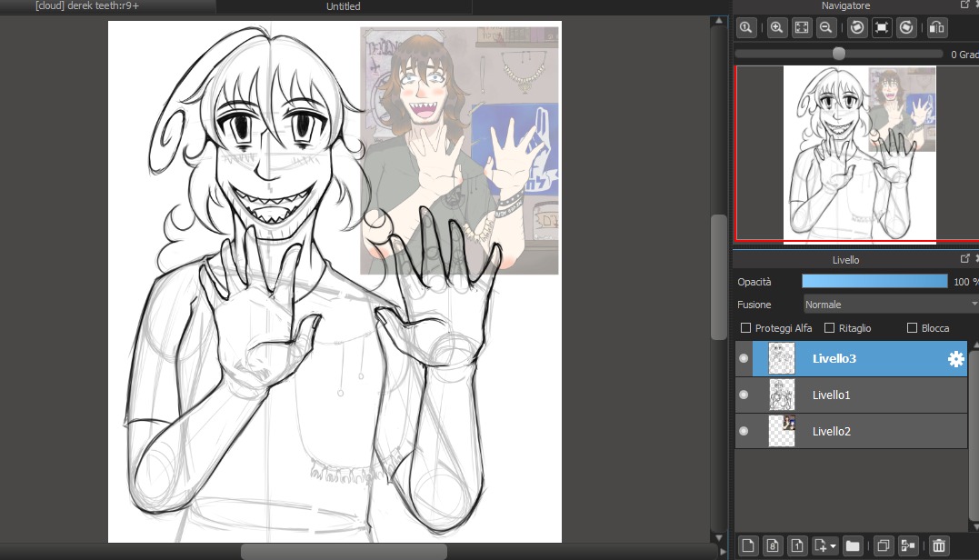Rotate canvas counterclockwise in Navigatore
Viewport: 979px width, 560px height.
(857, 27)
